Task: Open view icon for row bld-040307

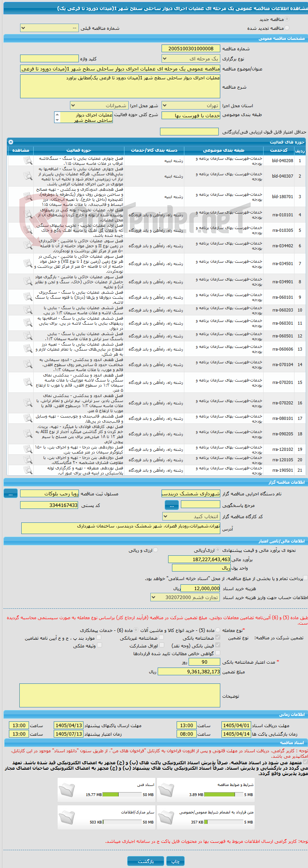Action: (x=28, y=176)
